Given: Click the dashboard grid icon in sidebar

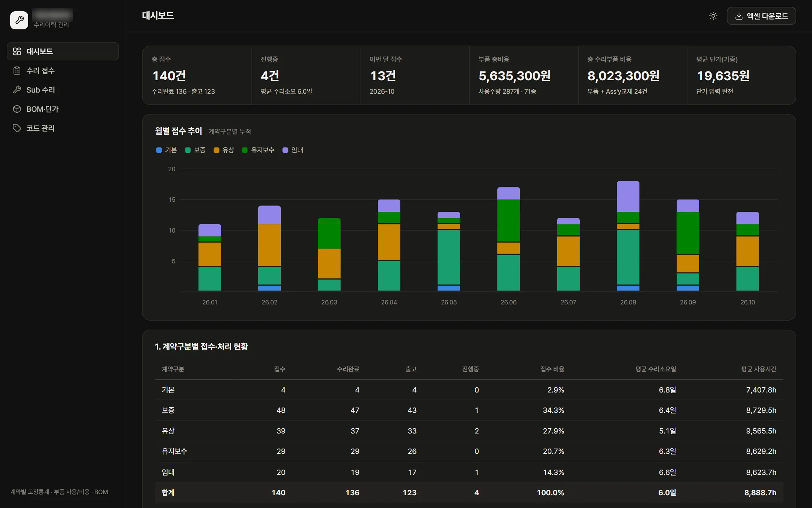Looking at the screenshot, I should (17, 52).
